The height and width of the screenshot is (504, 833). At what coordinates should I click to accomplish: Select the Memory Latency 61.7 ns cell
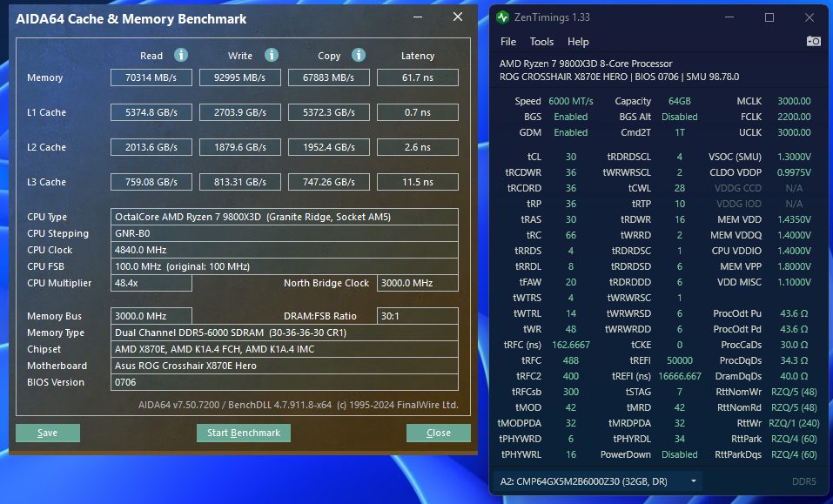(418, 77)
